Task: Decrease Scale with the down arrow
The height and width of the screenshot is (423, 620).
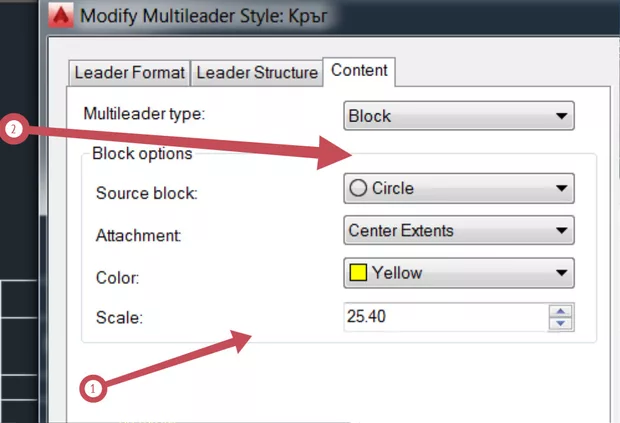Action: [x=561, y=324]
